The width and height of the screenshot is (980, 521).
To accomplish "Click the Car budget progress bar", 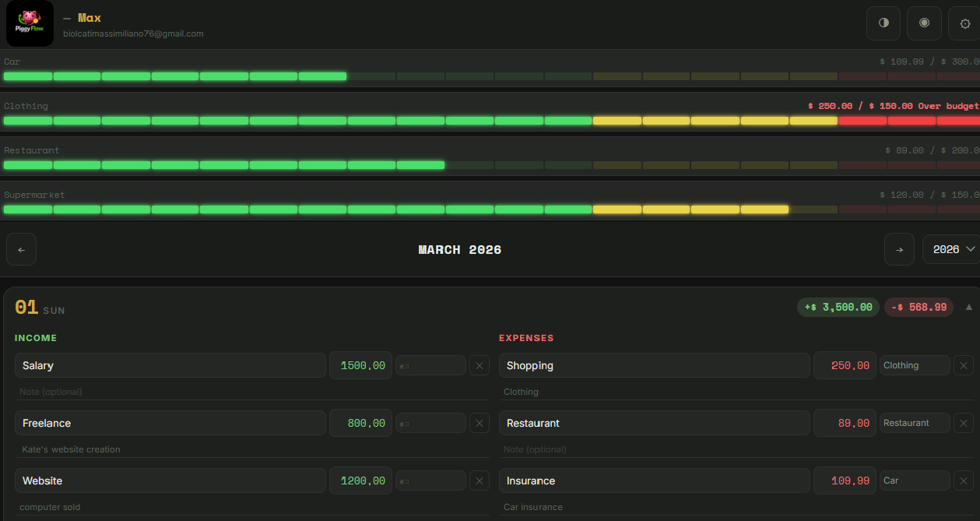I will point(491,76).
